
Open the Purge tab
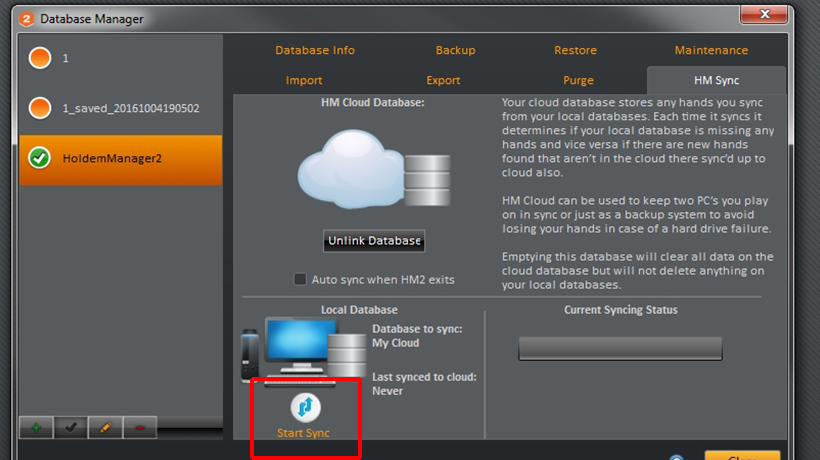[x=578, y=80]
